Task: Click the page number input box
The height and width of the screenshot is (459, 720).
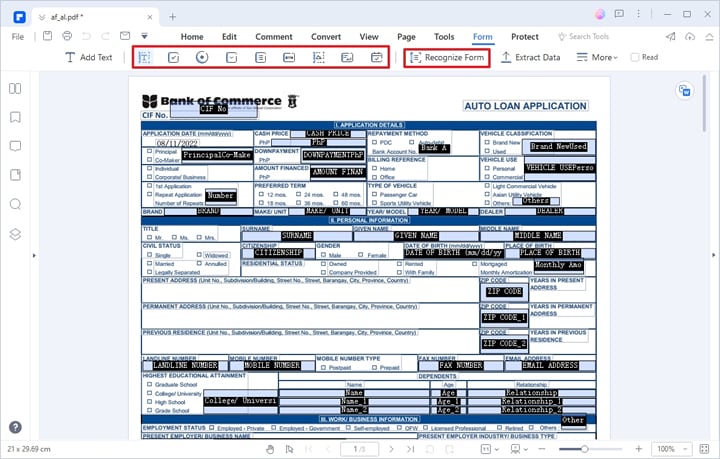Action: pyautogui.click(x=360, y=449)
